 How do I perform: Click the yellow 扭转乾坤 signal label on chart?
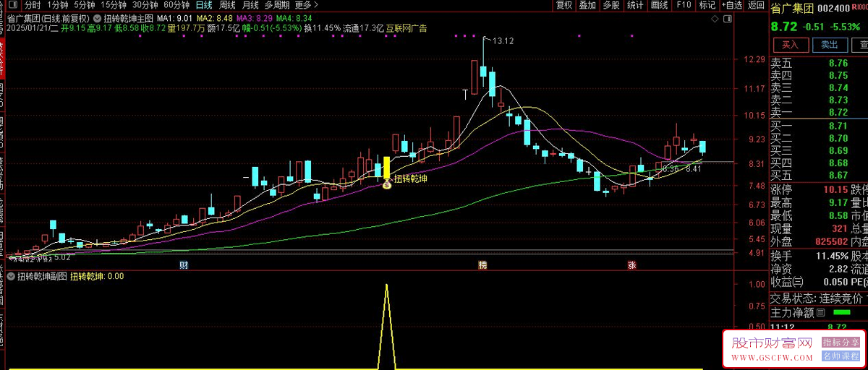[410, 178]
